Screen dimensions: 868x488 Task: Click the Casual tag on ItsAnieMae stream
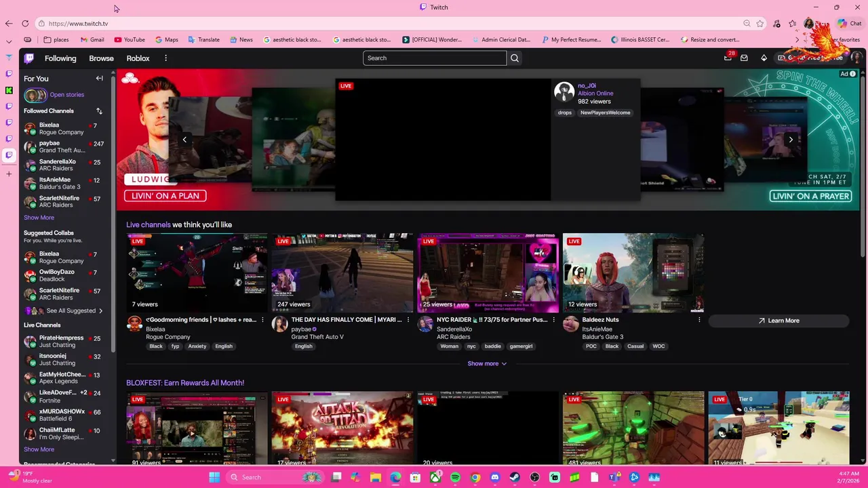[635, 346]
